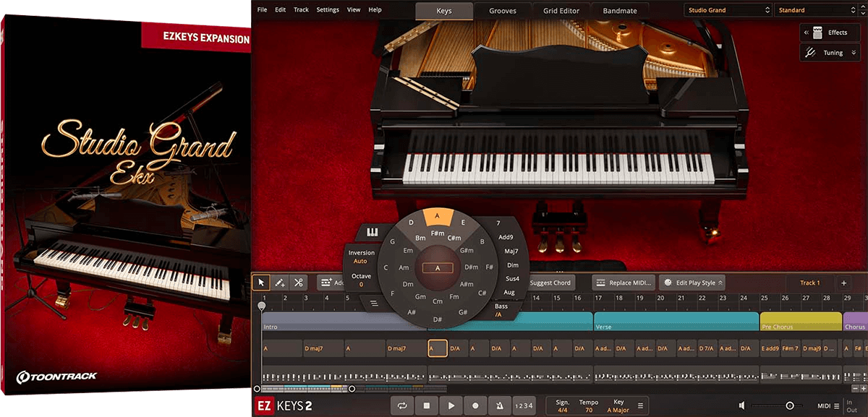
Task: Open the Settings menu
Action: pyautogui.click(x=328, y=10)
